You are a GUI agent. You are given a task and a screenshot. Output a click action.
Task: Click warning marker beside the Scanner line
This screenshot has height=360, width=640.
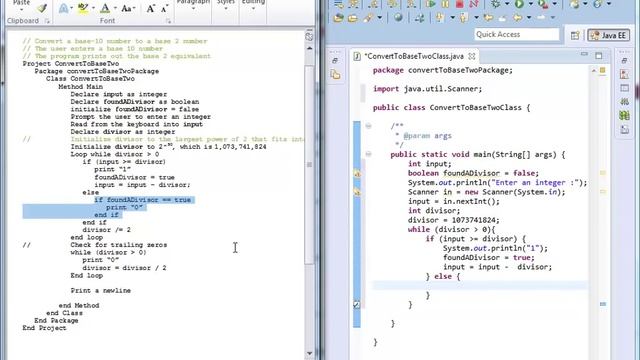point(357,191)
